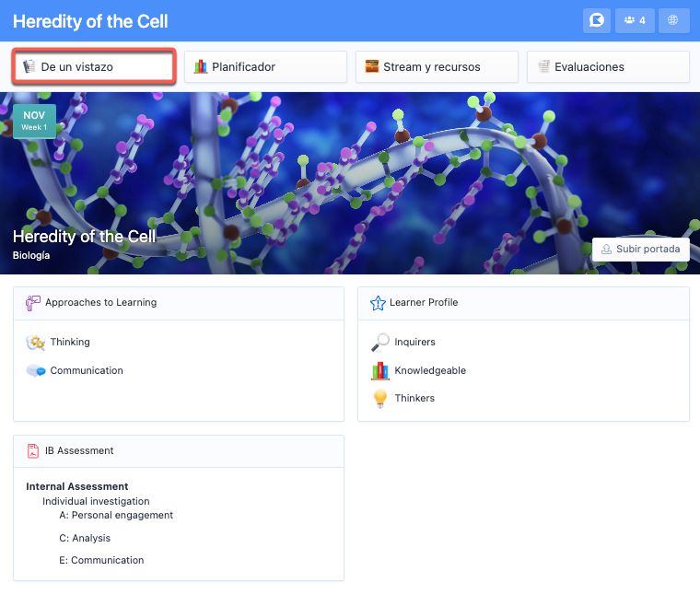Open the Stream y recursos tab

[437, 66]
